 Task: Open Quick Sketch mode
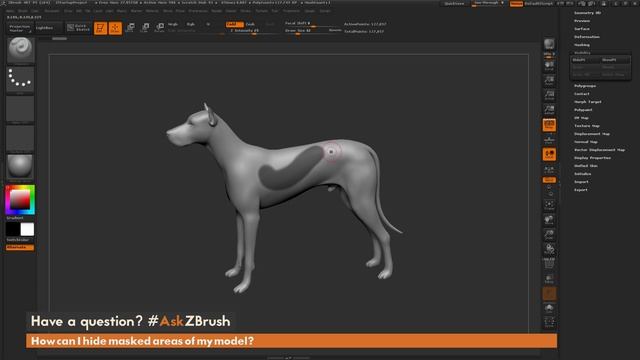78,28
